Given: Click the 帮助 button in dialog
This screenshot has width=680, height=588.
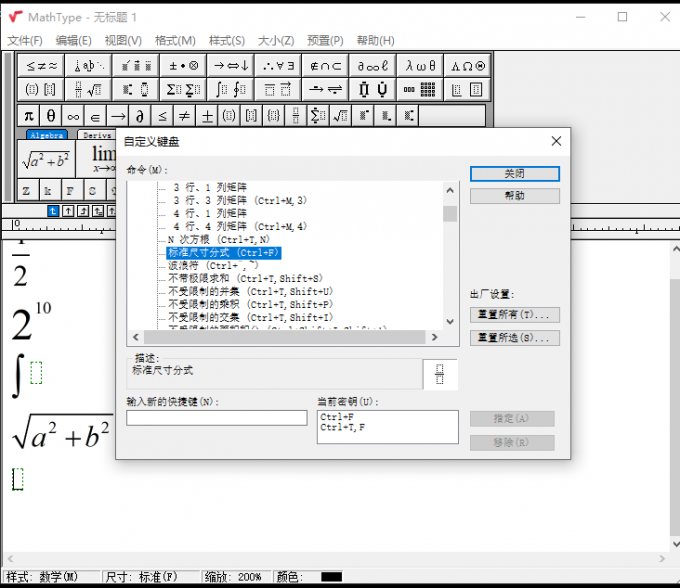Looking at the screenshot, I should click(x=515, y=196).
